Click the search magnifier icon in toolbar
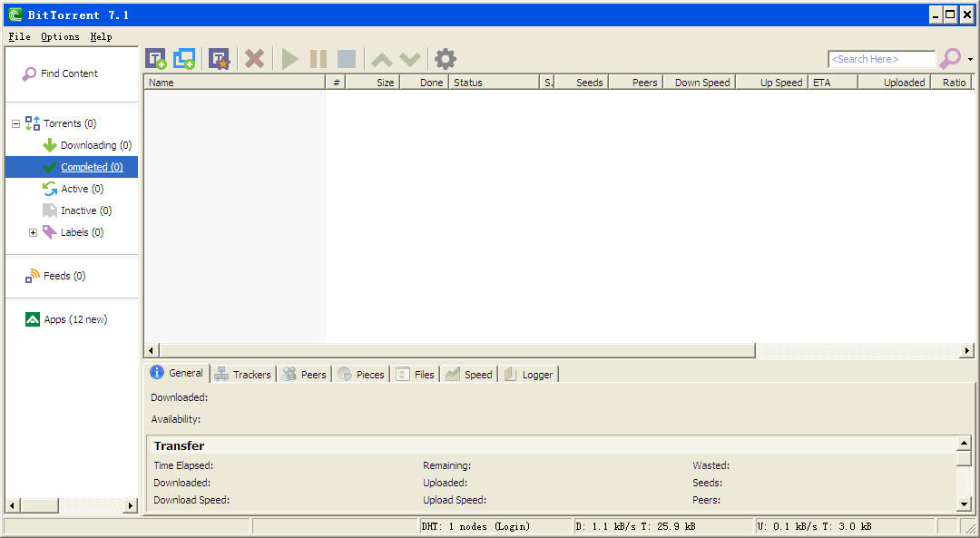 (x=950, y=59)
